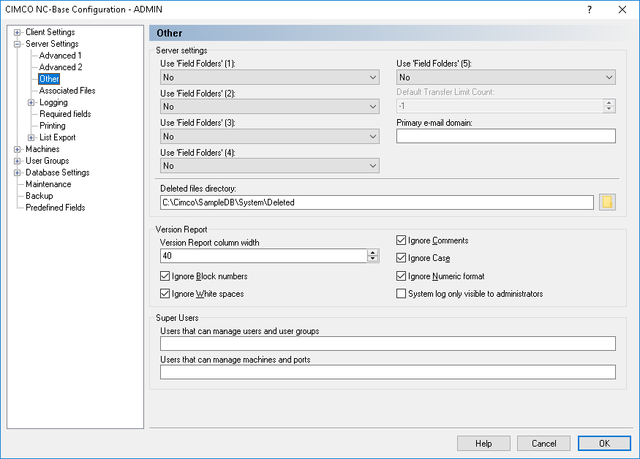Click the Deleted files directory path field
The image size is (640, 459).
377,202
